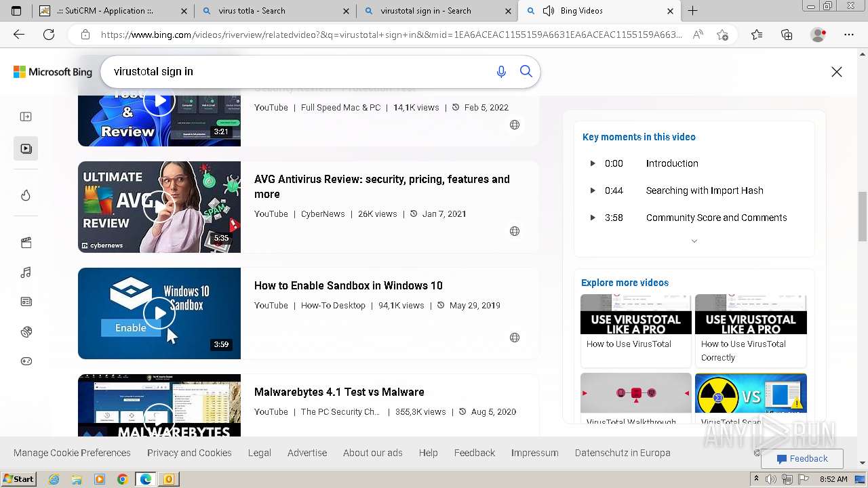Close the Bing Videos tab
868x488 pixels.
[x=670, y=11]
